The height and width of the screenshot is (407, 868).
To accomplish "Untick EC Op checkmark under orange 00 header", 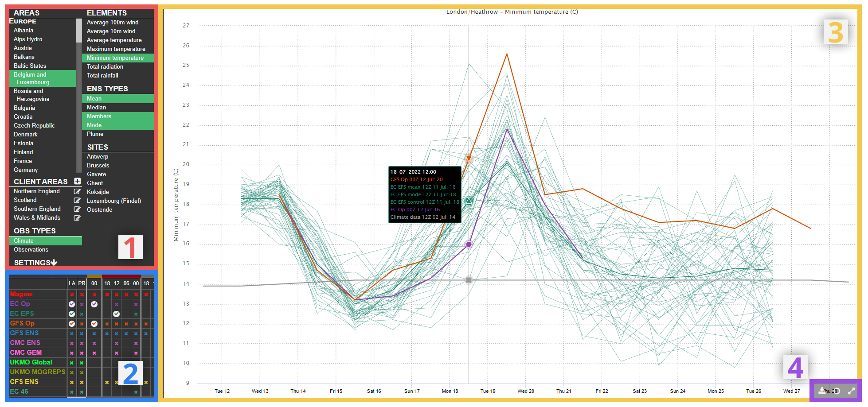I will (94, 304).
